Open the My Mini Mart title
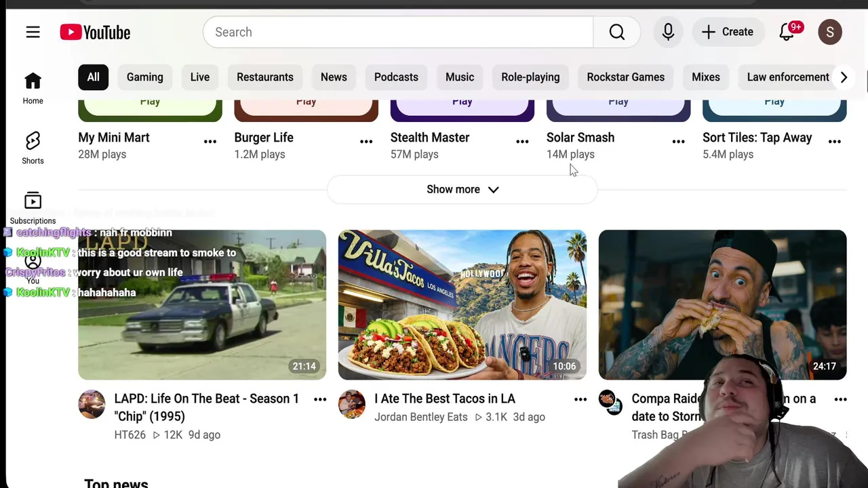Screen dimensions: 868x488 pos(114,138)
